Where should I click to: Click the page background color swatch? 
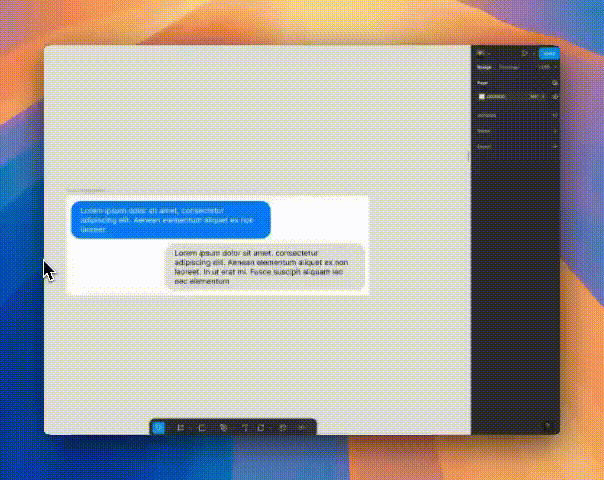pyautogui.click(x=482, y=97)
